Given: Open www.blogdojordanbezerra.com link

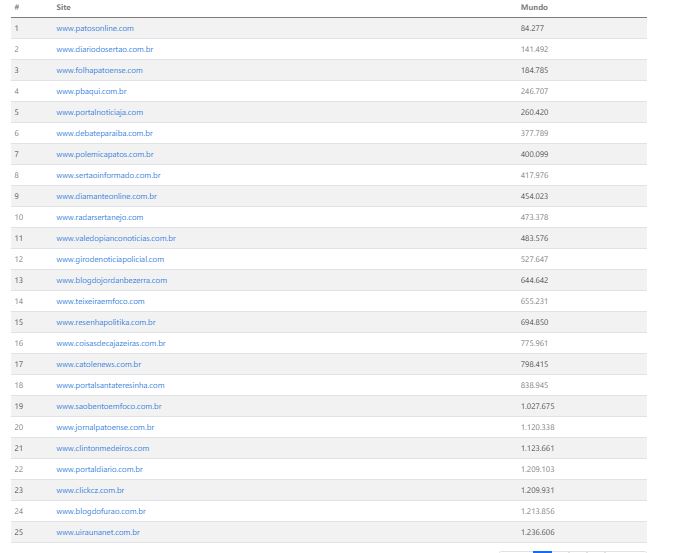Looking at the screenshot, I should pos(112,280).
